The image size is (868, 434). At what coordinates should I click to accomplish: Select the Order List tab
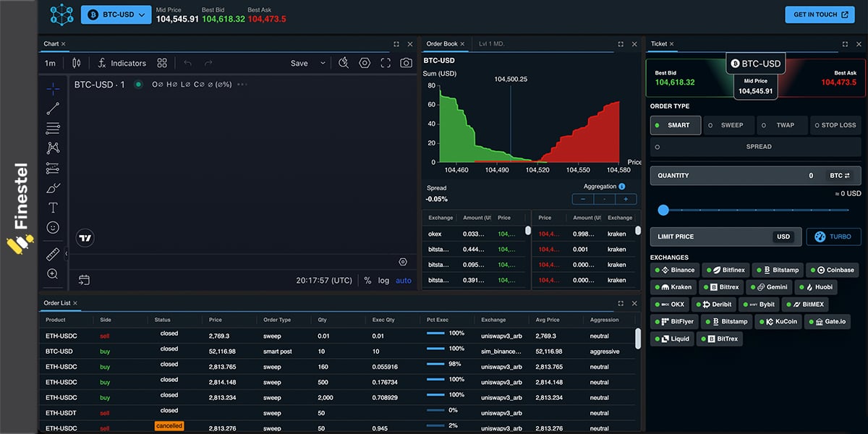coord(58,303)
